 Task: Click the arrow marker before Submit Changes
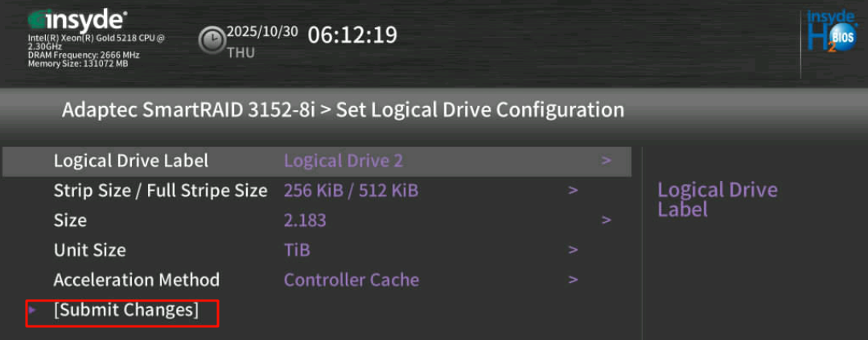32,309
